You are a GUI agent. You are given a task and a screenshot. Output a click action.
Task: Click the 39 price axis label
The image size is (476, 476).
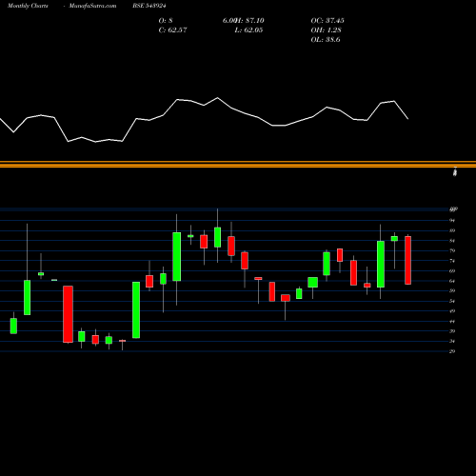[452, 331]
